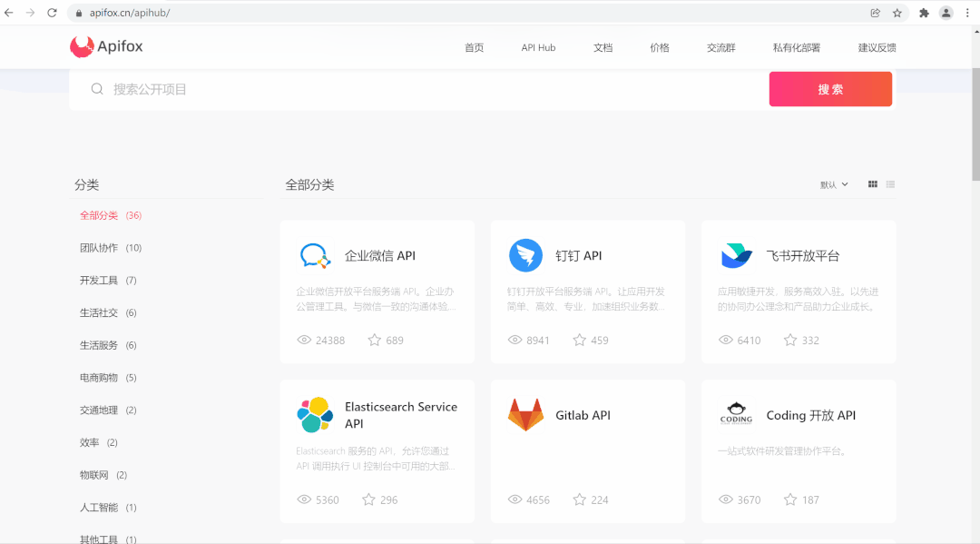Open the 飞书开放平台 logo icon
The image size is (980, 544).
(x=736, y=255)
